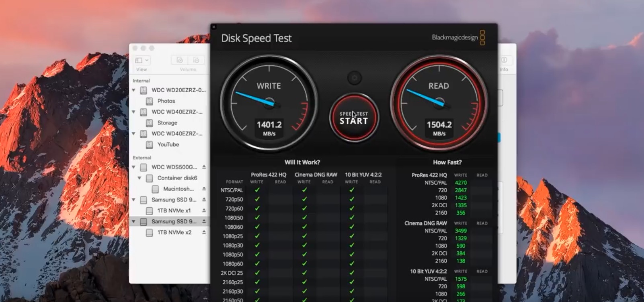Collapse the WDC WD20EZRZ disk tree

coord(134,90)
